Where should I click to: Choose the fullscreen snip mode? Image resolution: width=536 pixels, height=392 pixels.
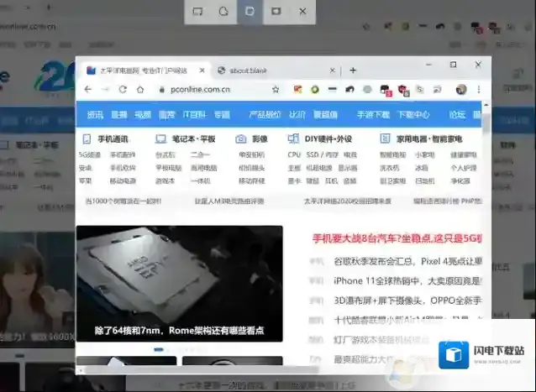click(x=276, y=12)
